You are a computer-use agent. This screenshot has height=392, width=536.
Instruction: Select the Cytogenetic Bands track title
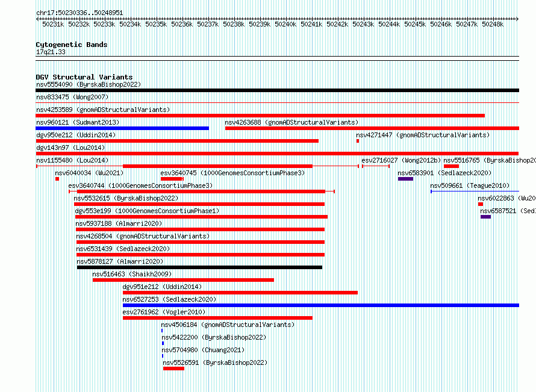72,45
